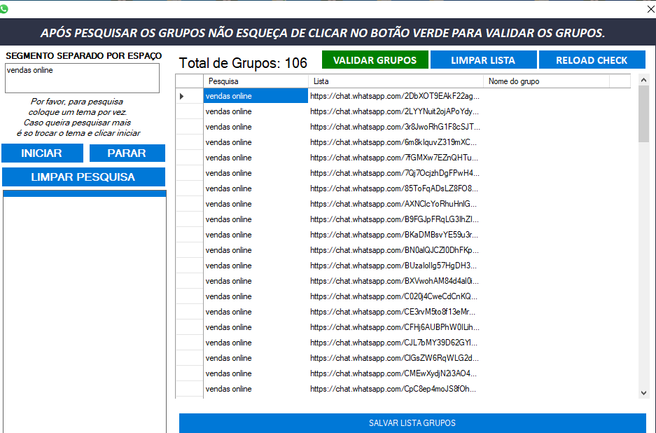Select the link cell starting with 2LYYNuit2ojAPoYdy
Screen dimensions: 656x433
[395, 111]
